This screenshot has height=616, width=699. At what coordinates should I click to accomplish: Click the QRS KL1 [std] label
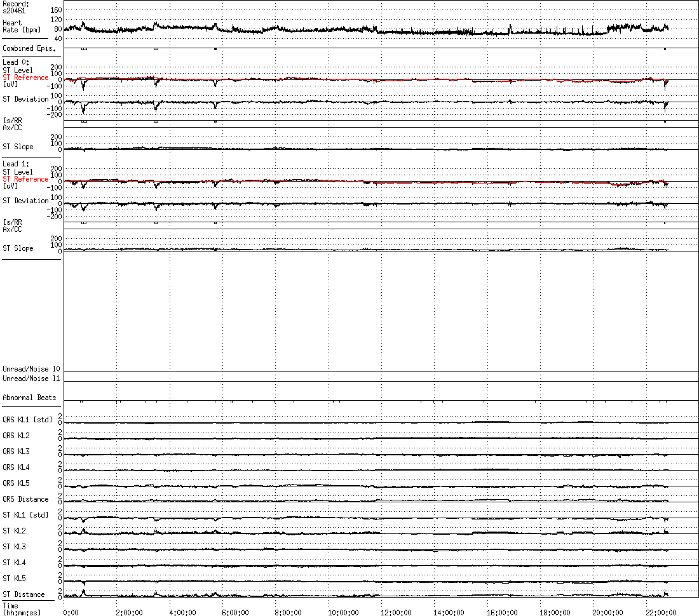coord(27,420)
